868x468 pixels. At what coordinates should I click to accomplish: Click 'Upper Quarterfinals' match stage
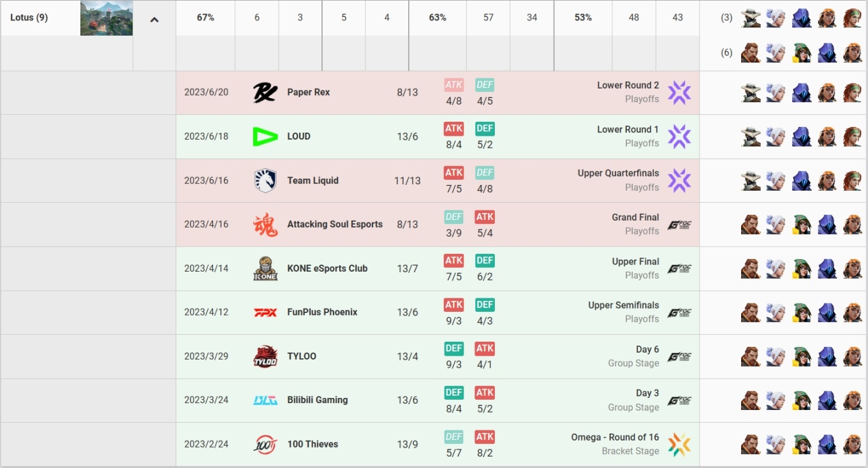tap(619, 173)
